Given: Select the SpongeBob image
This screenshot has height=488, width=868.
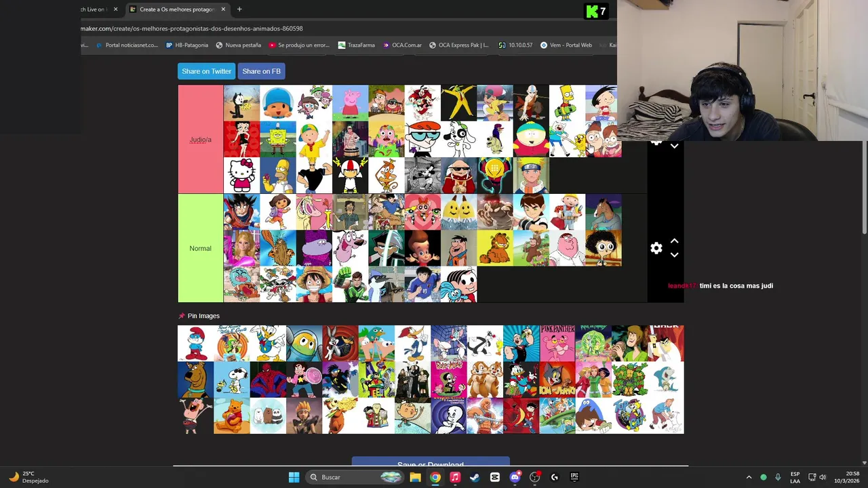Looking at the screenshot, I should [278, 140].
